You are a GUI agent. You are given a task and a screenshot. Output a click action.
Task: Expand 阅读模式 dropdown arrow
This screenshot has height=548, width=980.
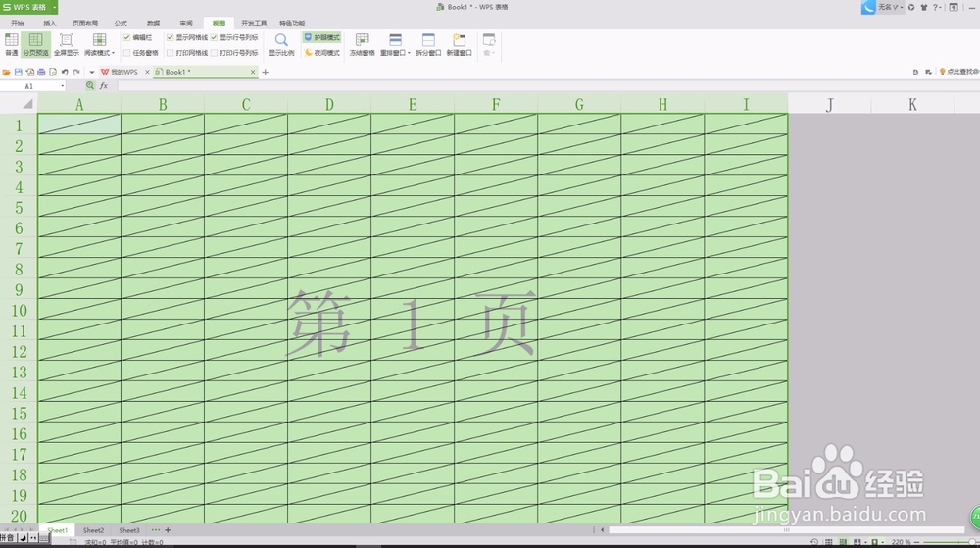(x=113, y=53)
